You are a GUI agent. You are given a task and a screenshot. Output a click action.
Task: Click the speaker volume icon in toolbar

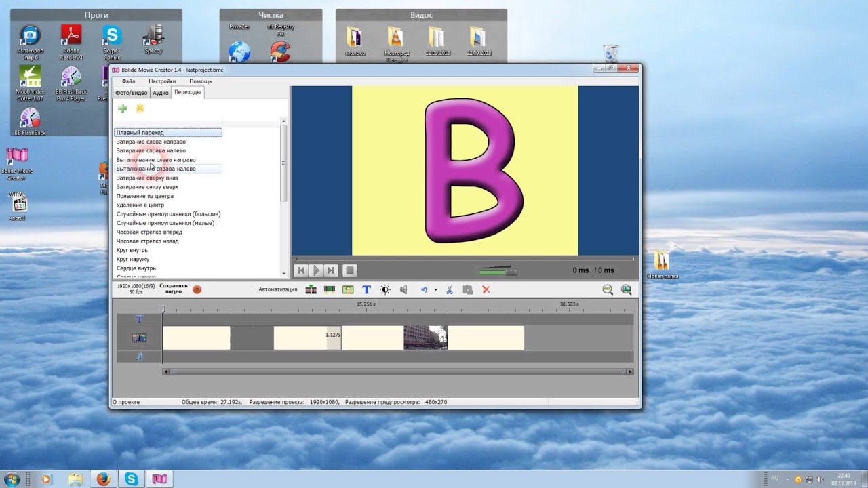tap(403, 289)
